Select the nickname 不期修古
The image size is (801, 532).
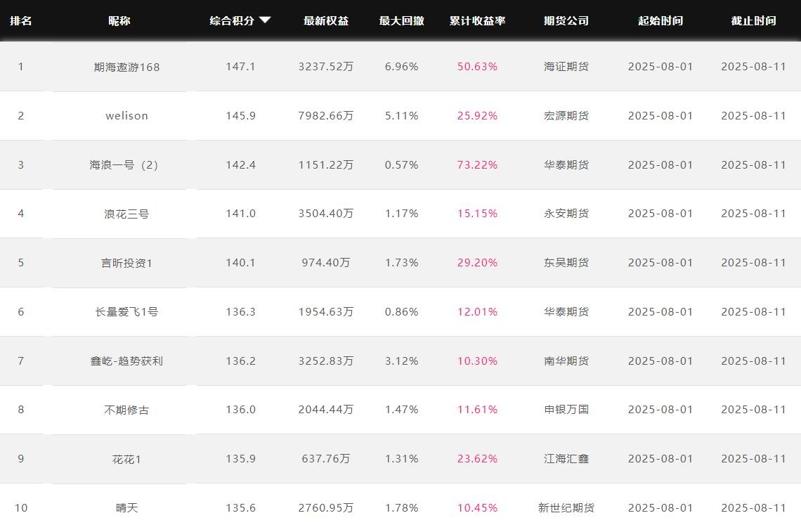[x=126, y=410]
